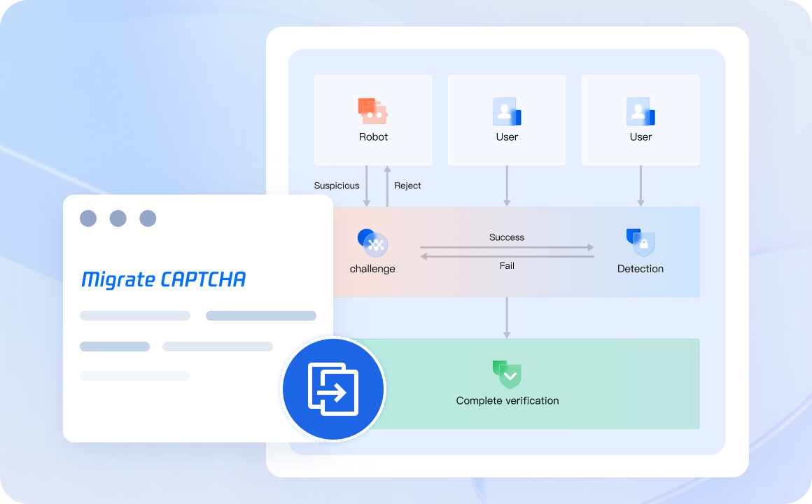Select the rightmost User avatar icon
This screenshot has width=812, height=504.
pos(640,111)
